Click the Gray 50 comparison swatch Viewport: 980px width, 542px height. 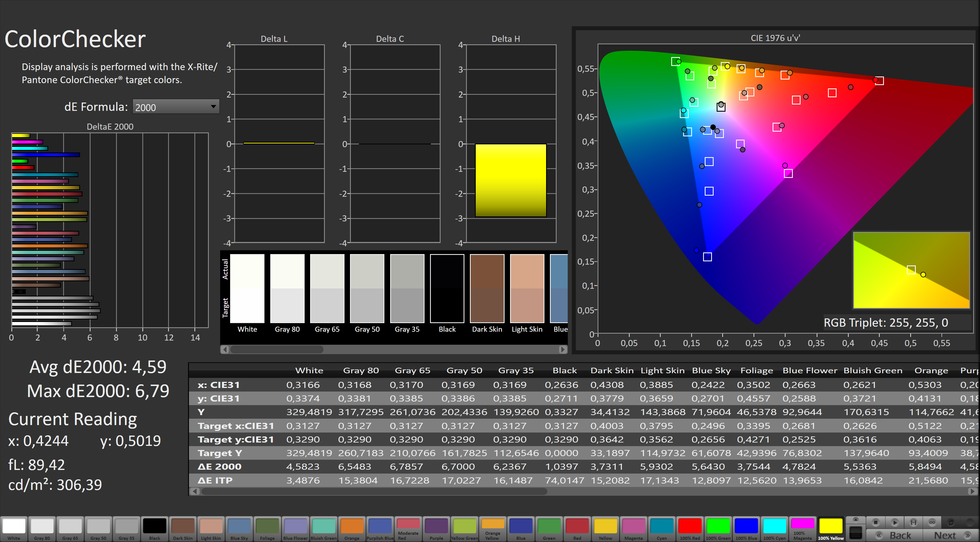tap(367, 288)
